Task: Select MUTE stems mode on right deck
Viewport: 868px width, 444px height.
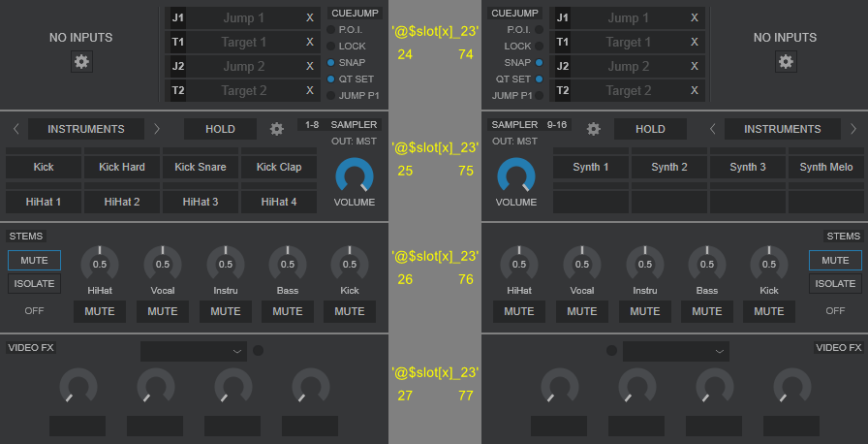Action: pos(835,261)
